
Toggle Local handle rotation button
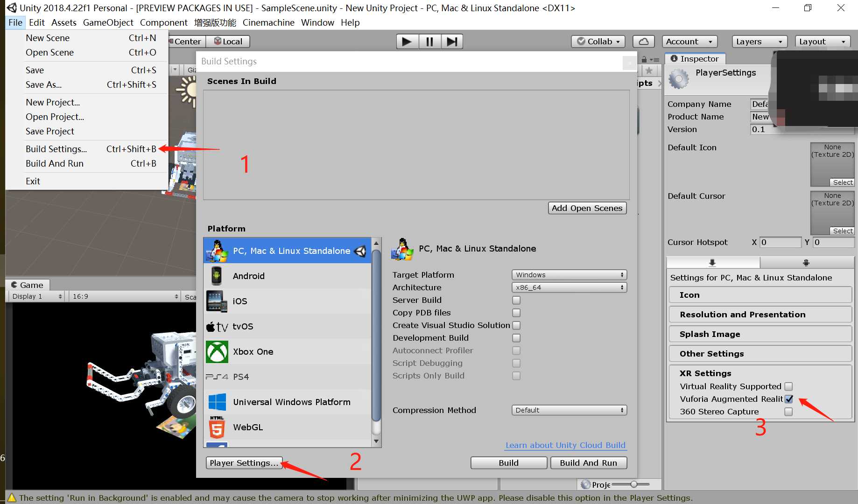(x=228, y=42)
